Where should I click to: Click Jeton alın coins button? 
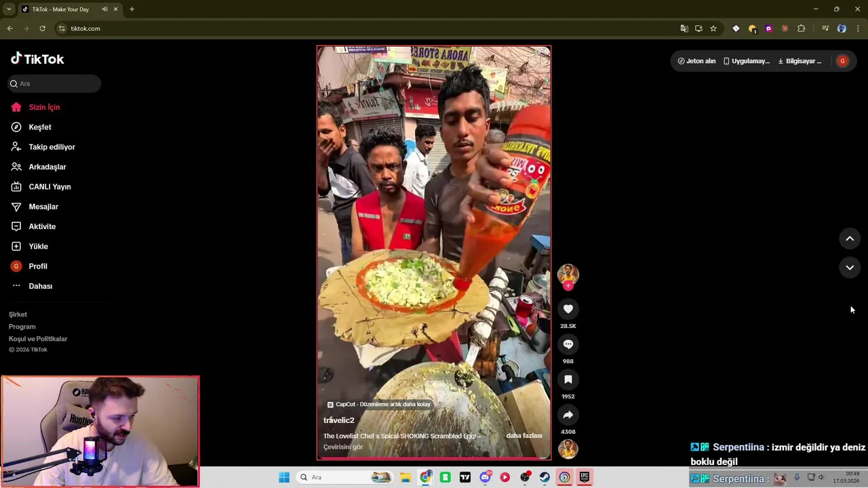[x=696, y=61]
